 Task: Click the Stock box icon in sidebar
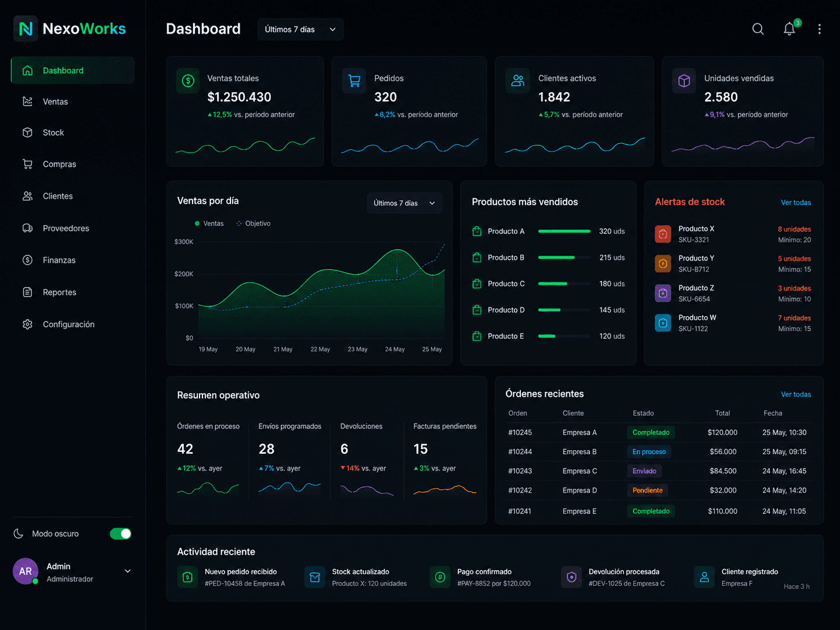pyautogui.click(x=27, y=132)
